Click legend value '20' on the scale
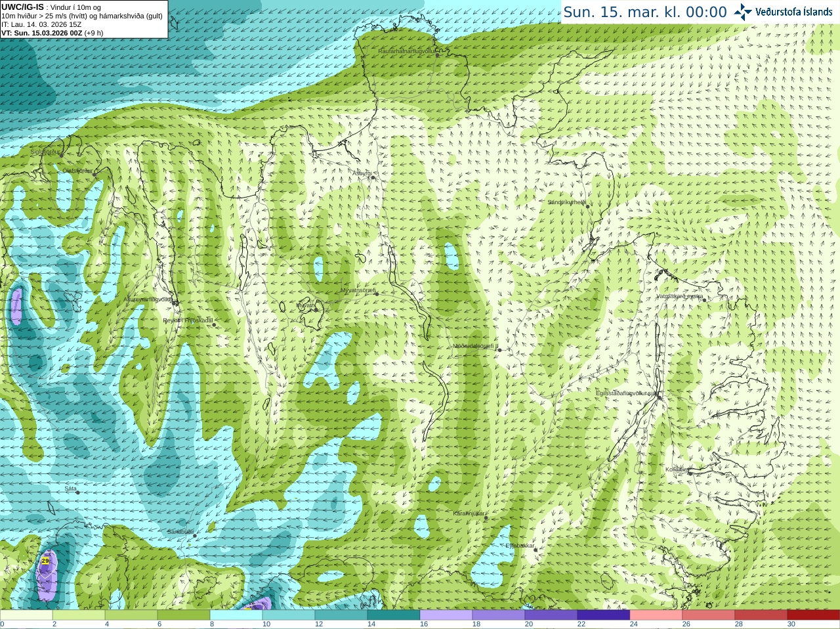The width and height of the screenshot is (840, 629). pos(529,624)
